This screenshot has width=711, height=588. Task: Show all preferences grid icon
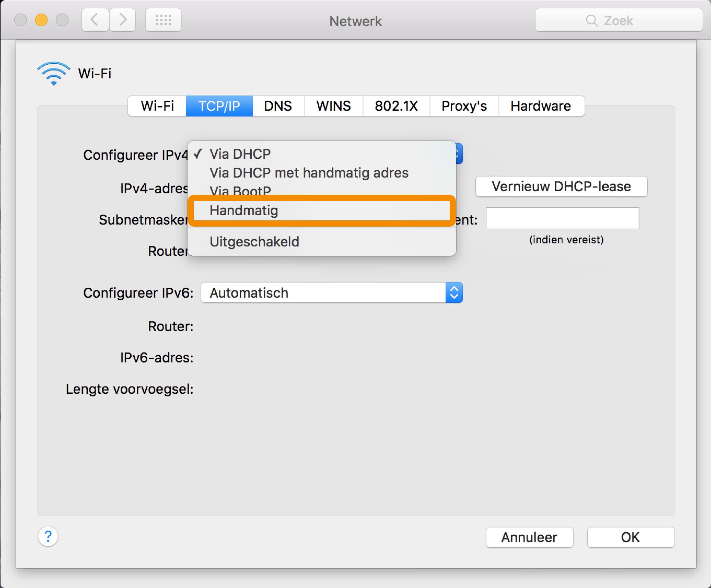[x=163, y=20]
